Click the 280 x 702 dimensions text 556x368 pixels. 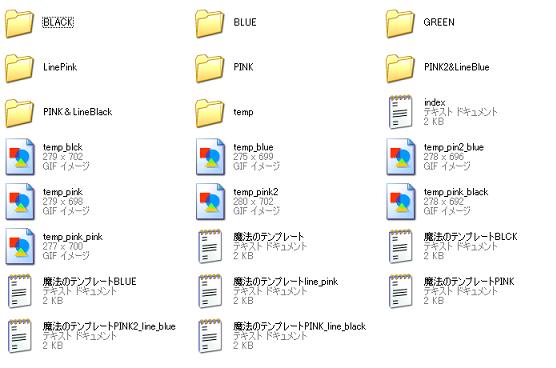pos(253,201)
